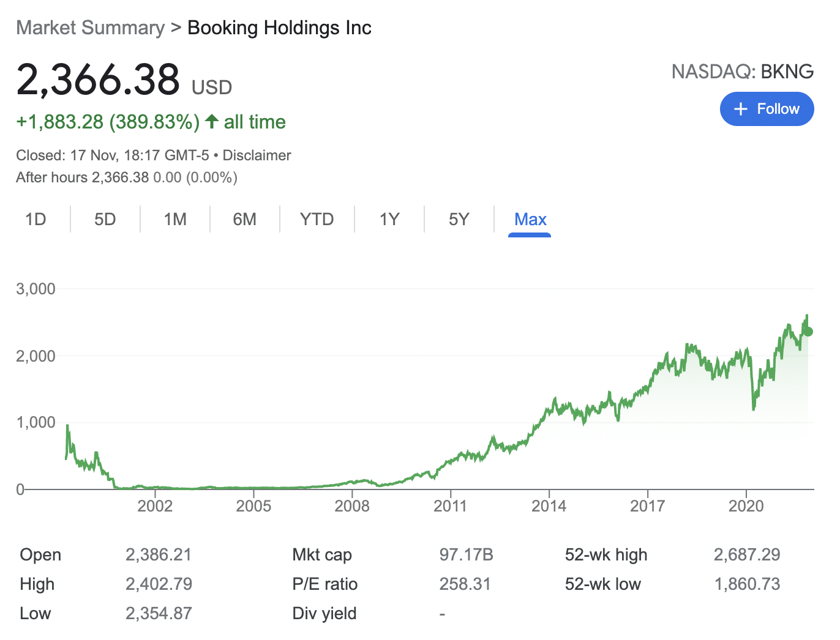Click the 2,000 y-axis label
This screenshot has height=640, width=840.
pos(36,356)
